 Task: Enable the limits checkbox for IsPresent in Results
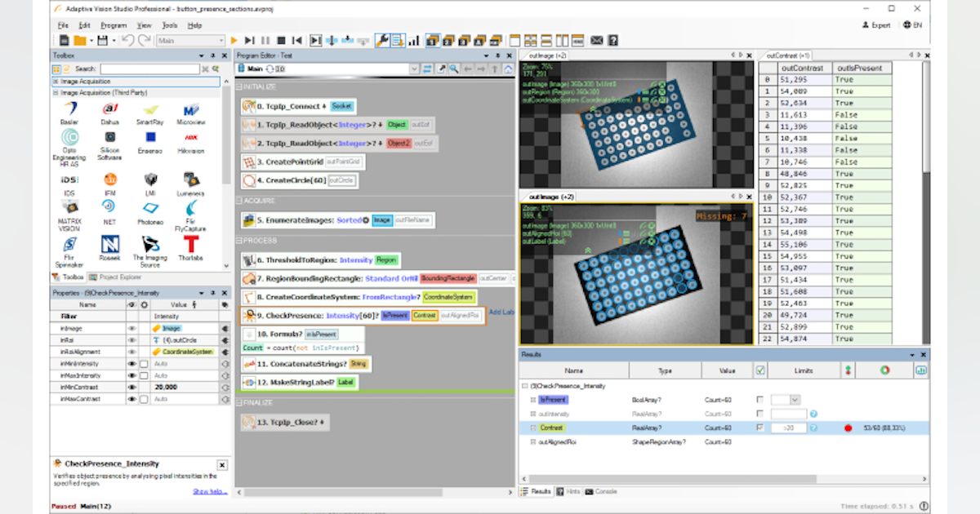759,400
